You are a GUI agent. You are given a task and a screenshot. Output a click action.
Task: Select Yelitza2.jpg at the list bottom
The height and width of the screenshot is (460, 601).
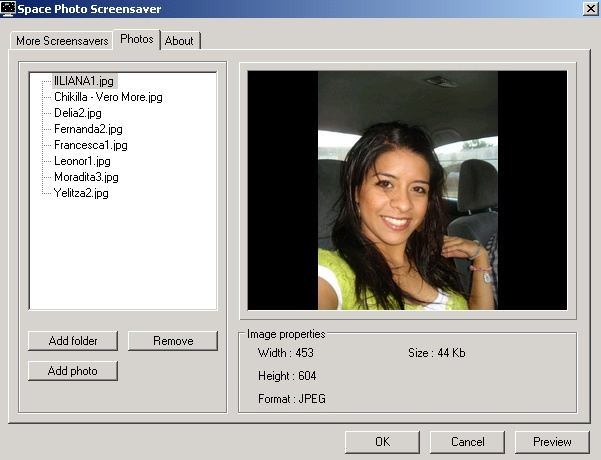pos(81,193)
